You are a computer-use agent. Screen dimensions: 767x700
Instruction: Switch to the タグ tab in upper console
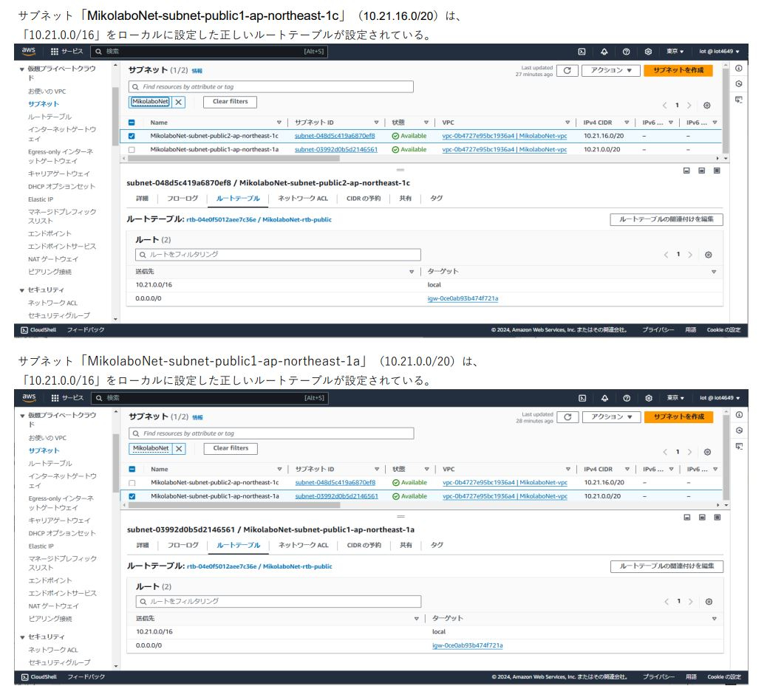[x=436, y=199]
